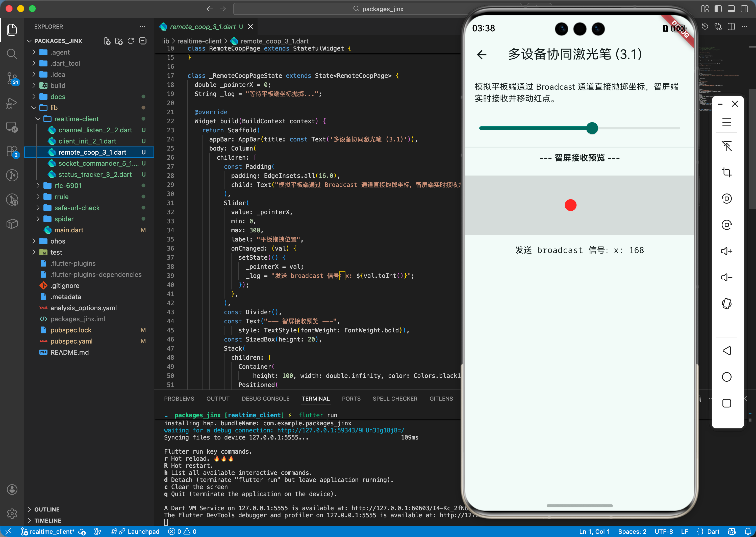Click New File icon in explorer header
Image resolution: width=756 pixels, height=537 pixels.
(x=107, y=41)
